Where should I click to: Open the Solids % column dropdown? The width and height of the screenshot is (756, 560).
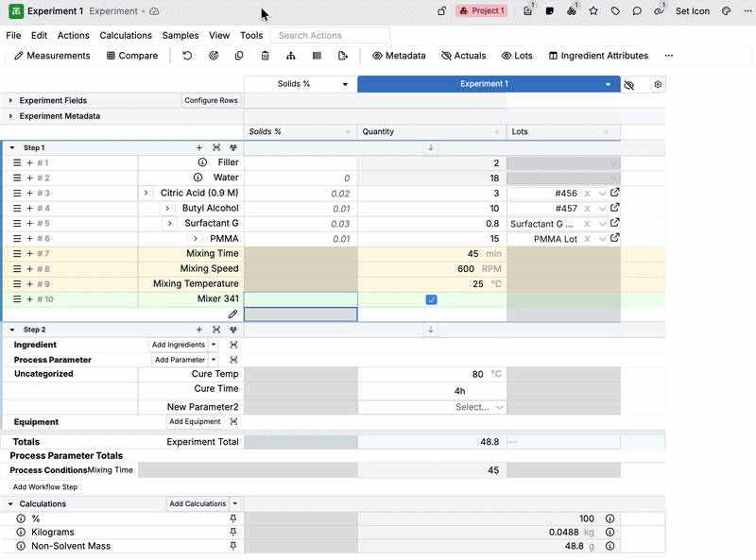[345, 84]
